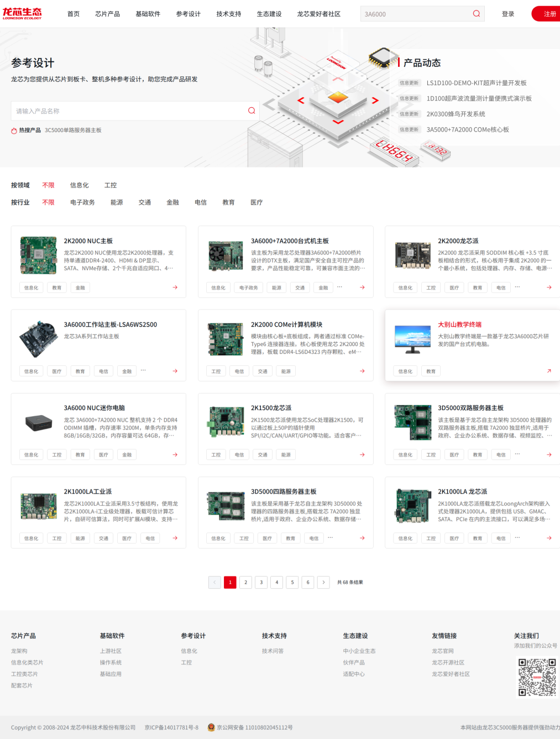Filter by 电子政务 industry
The height and width of the screenshot is (739, 560).
[x=82, y=202]
